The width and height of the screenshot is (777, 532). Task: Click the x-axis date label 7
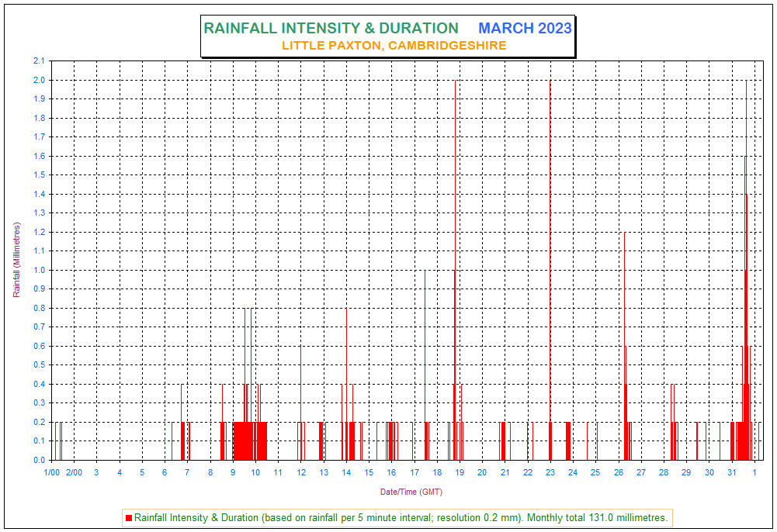(x=187, y=472)
